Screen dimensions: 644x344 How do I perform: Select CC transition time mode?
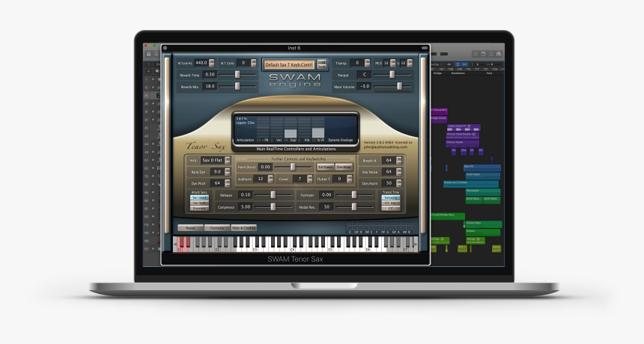tap(391, 209)
